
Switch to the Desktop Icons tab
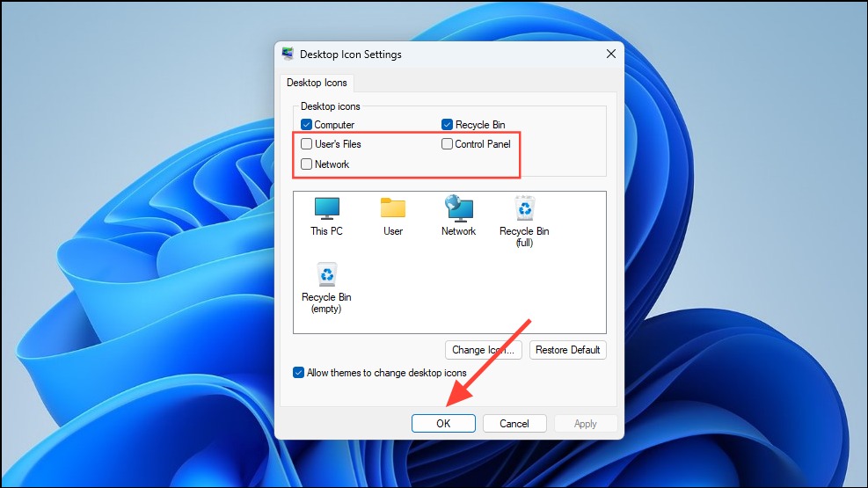pos(317,83)
